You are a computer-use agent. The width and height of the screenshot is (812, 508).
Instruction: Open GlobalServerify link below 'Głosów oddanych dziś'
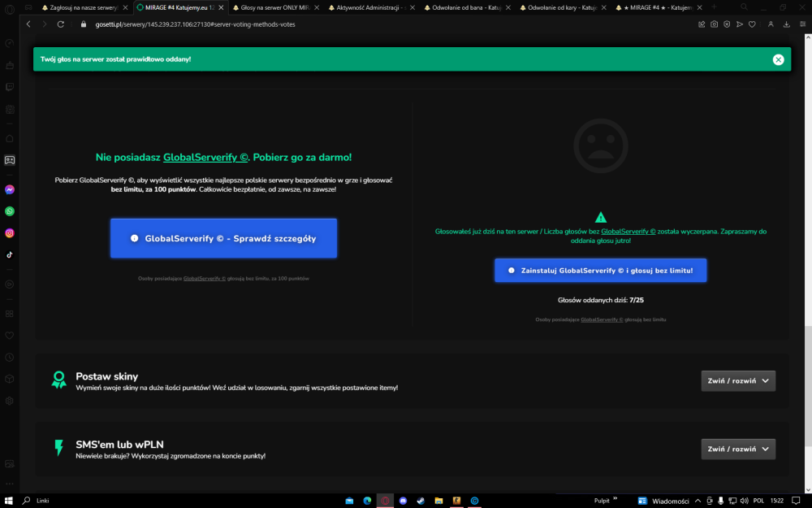(x=602, y=319)
